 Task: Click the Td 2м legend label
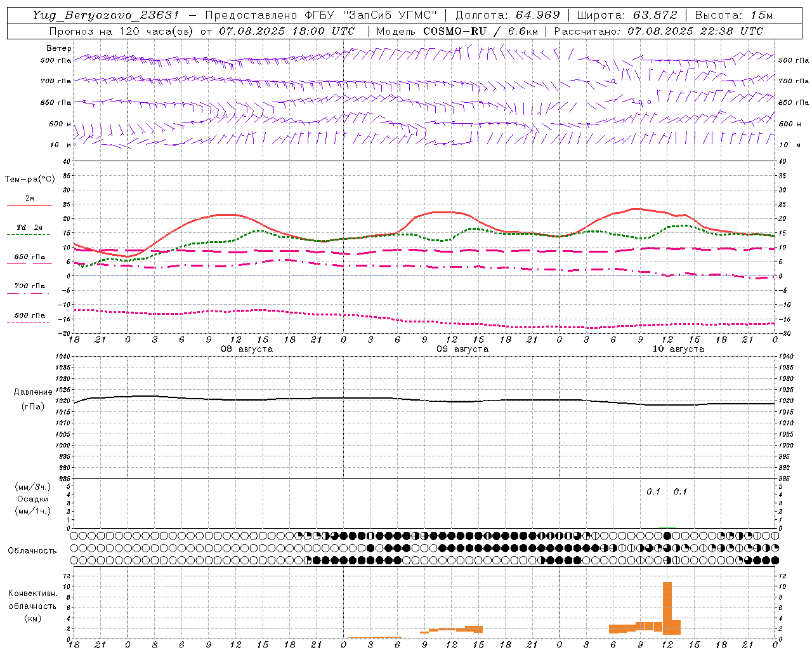coord(29,227)
